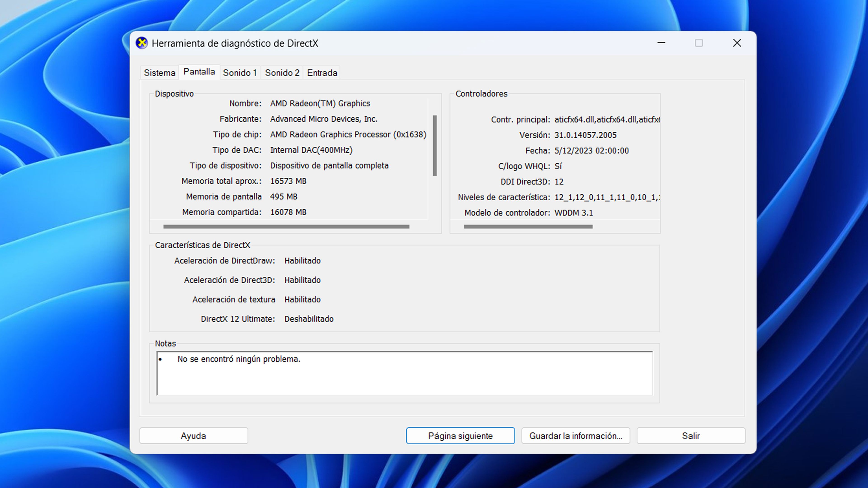Click AMD Radeon Graphics Processor (0x1638) text
Image resolution: width=868 pixels, height=488 pixels.
(x=348, y=134)
